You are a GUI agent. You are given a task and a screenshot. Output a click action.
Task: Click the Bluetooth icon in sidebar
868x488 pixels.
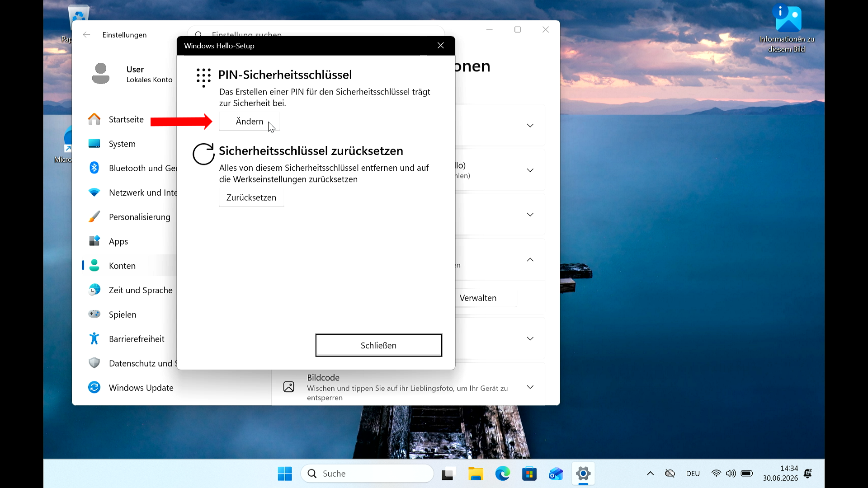pyautogui.click(x=94, y=168)
